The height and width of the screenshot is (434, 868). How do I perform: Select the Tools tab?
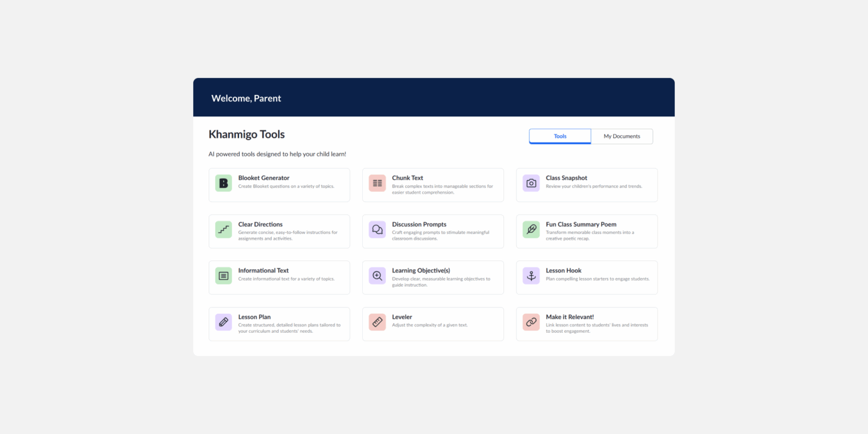click(x=560, y=136)
